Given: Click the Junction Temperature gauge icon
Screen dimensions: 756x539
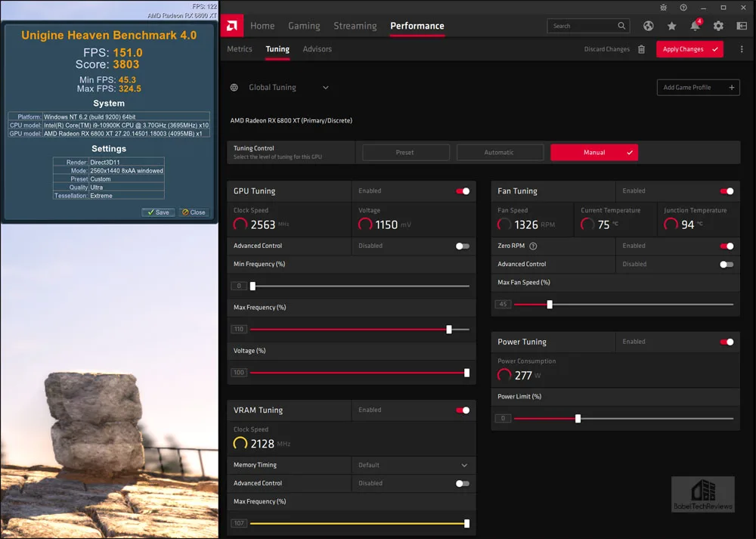Looking at the screenshot, I should (x=671, y=225).
